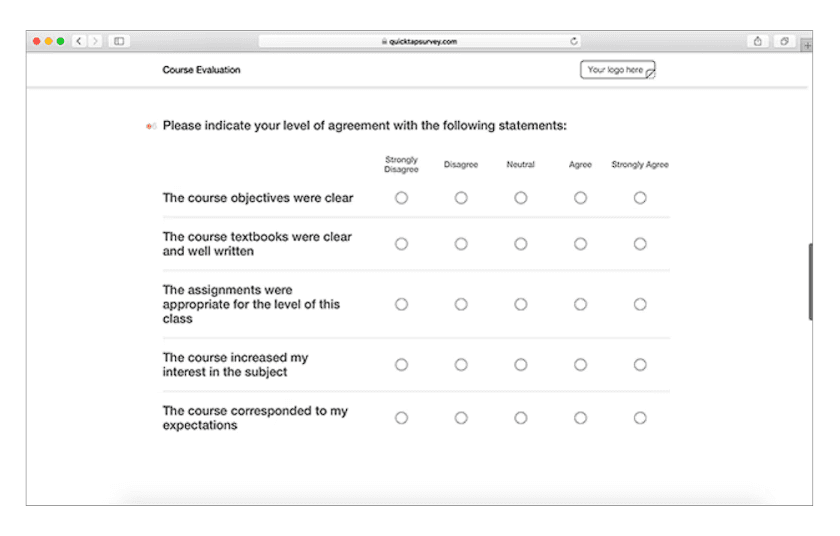Select Agree for course objectives were clear
Viewport: 840px width, 536px height.
(580, 198)
